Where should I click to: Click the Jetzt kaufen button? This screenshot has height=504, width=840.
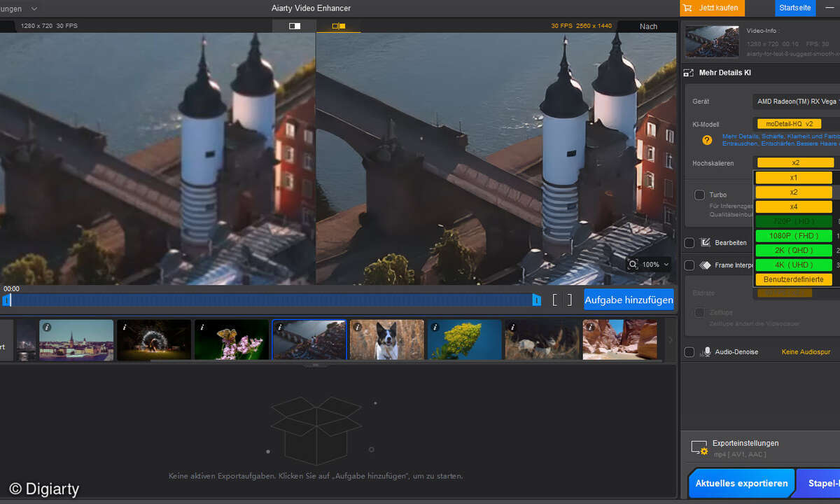713,8
